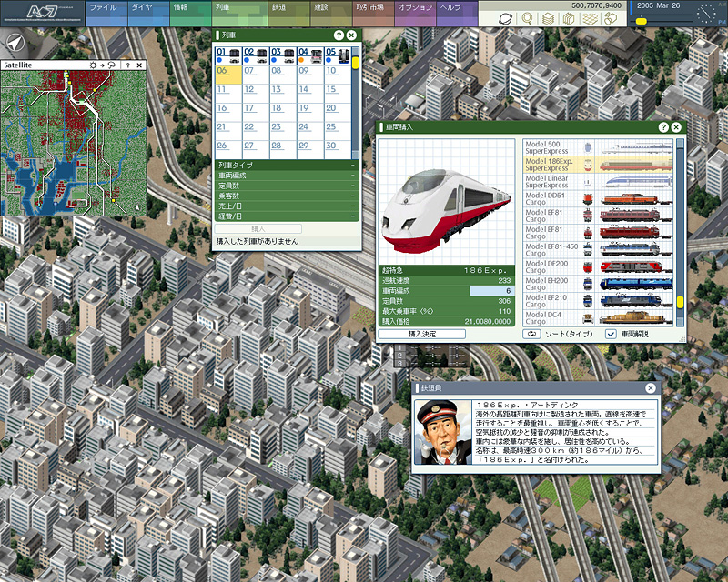Open the 鉄道 menu

point(288,13)
